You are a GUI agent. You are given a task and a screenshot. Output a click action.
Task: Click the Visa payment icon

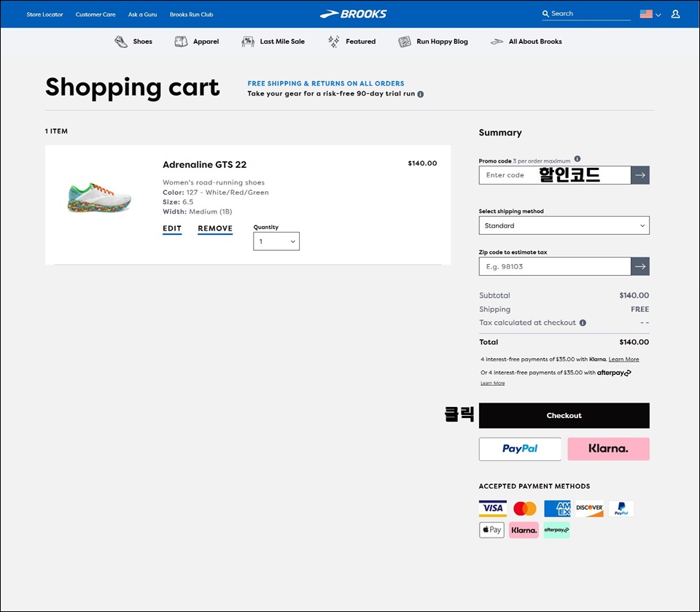click(x=493, y=508)
